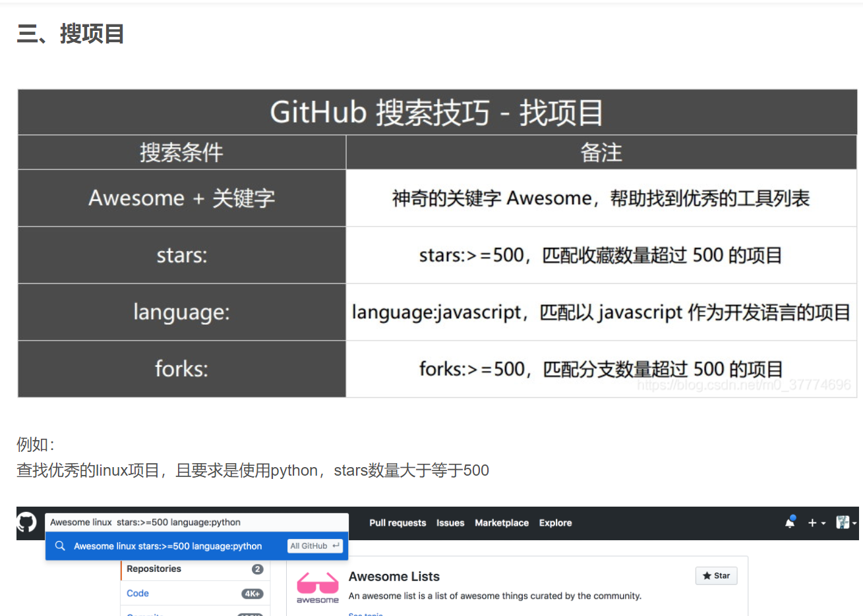Click the language: condition cell
The width and height of the screenshot is (863, 616).
(181, 312)
